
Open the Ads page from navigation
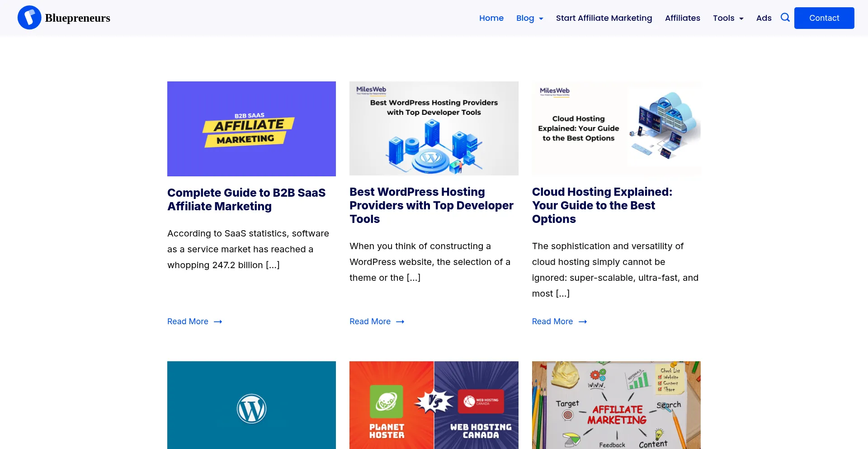pyautogui.click(x=764, y=18)
